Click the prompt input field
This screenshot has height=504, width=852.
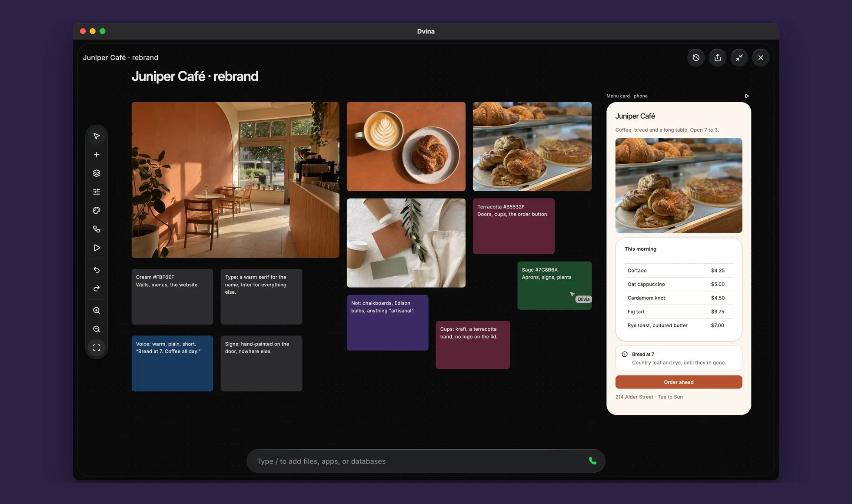point(426,461)
